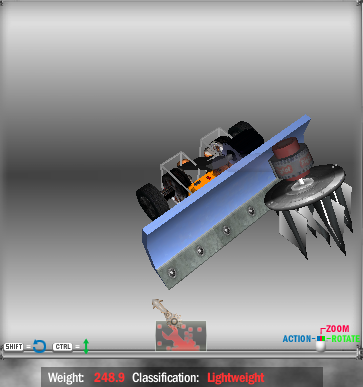Select the CTRL key badge
The width and height of the screenshot is (363, 387).
tap(63, 347)
